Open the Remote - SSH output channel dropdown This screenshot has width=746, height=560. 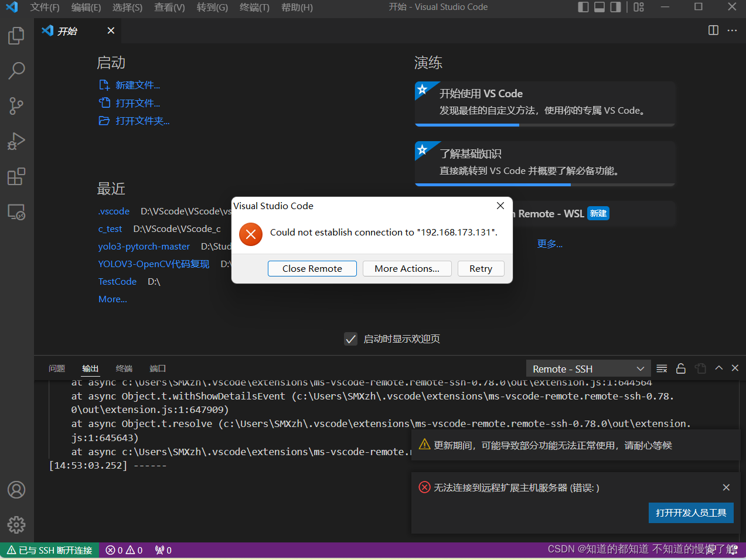[588, 368]
